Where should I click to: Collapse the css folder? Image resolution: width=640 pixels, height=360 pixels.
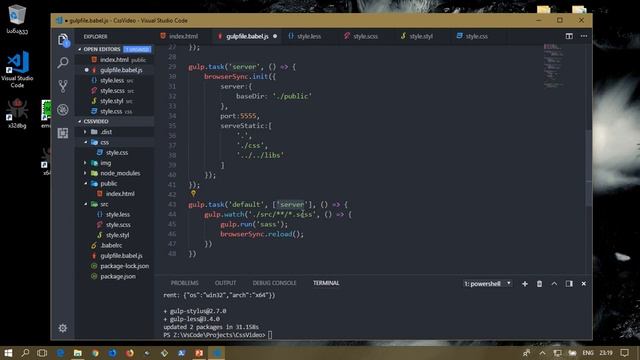(x=105, y=142)
